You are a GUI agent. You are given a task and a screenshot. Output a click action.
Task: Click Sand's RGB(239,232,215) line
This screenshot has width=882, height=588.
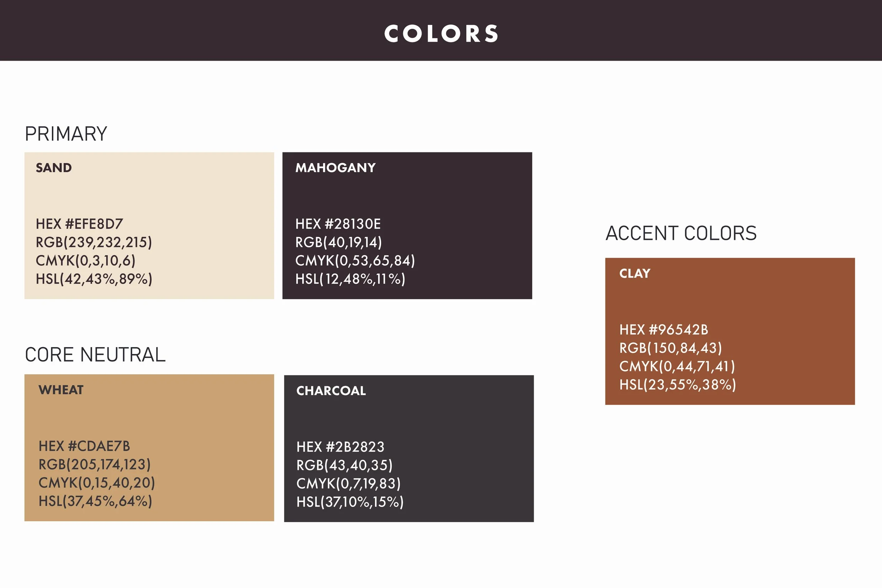click(94, 242)
